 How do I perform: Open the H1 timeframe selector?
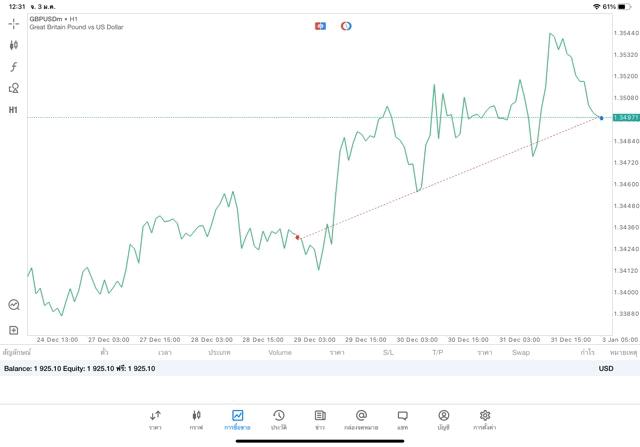coord(14,109)
